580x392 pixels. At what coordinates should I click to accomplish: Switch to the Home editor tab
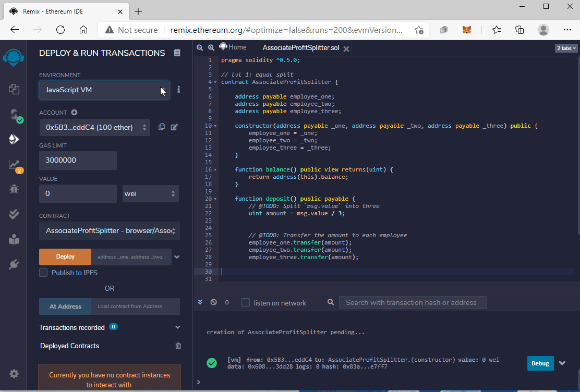[233, 47]
